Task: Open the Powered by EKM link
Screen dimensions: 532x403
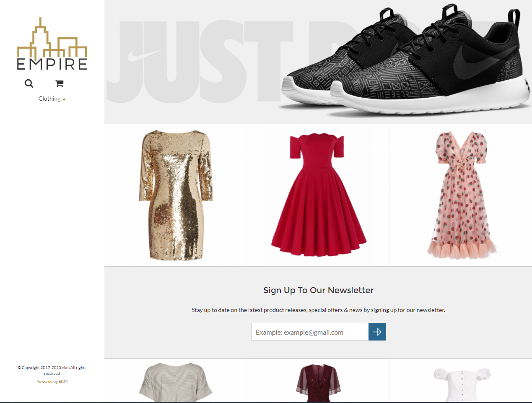Action: tap(52, 382)
